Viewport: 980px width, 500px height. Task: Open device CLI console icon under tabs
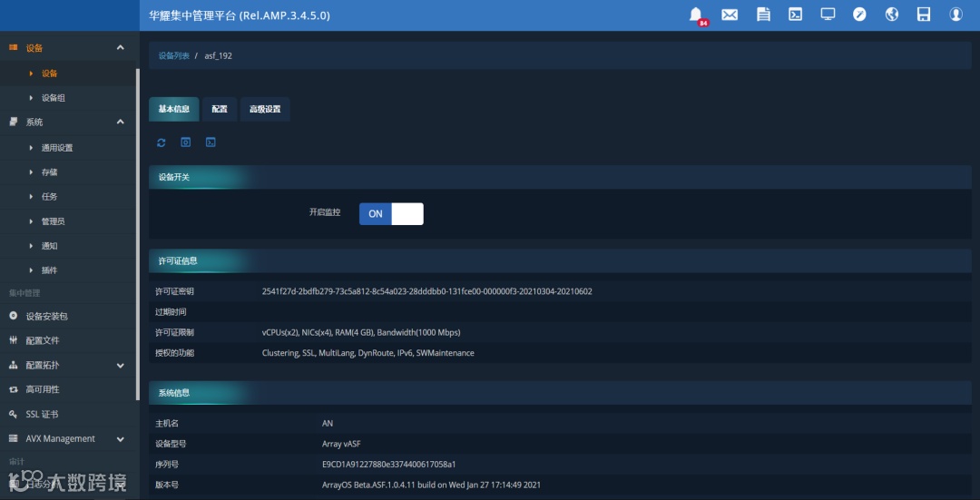click(x=211, y=142)
